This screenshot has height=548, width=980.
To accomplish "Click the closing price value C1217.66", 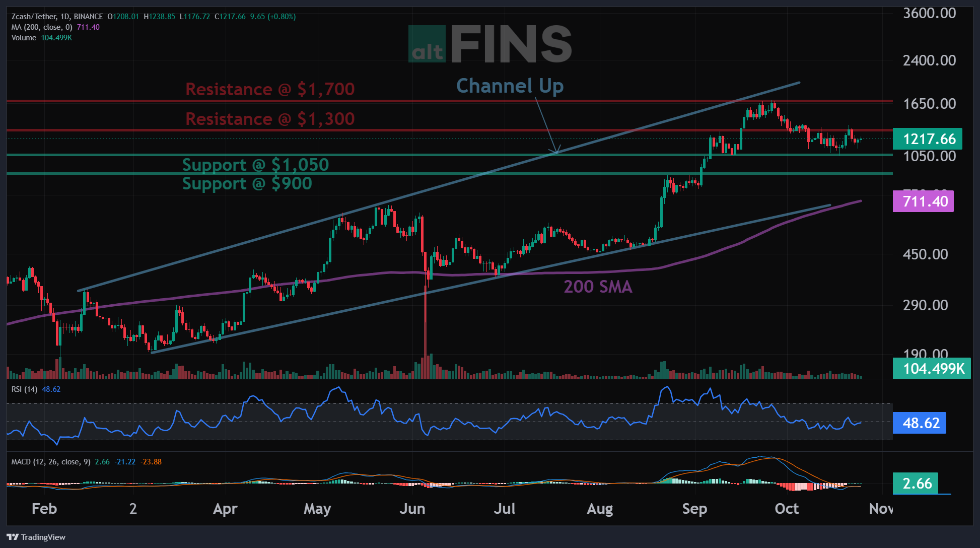I will click(230, 17).
